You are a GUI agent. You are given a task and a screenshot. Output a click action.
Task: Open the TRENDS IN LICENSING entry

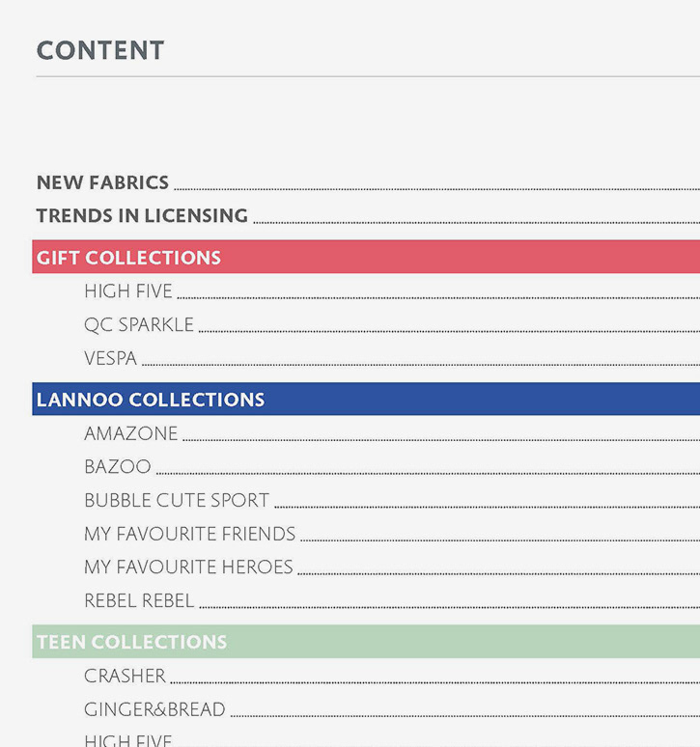(142, 216)
